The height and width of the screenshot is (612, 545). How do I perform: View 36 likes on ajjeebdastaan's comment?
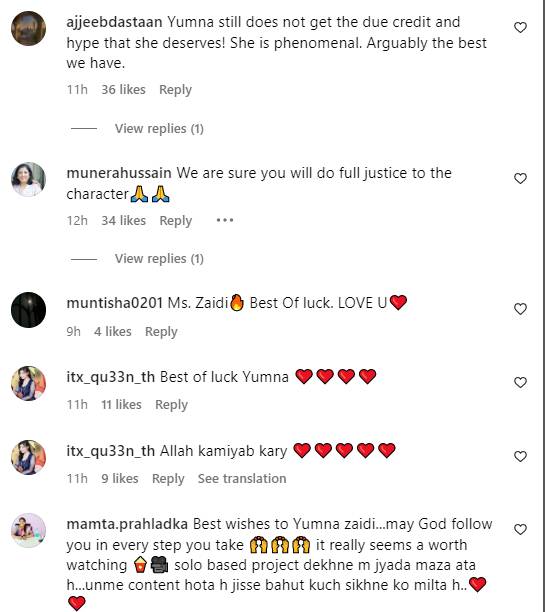click(x=123, y=90)
